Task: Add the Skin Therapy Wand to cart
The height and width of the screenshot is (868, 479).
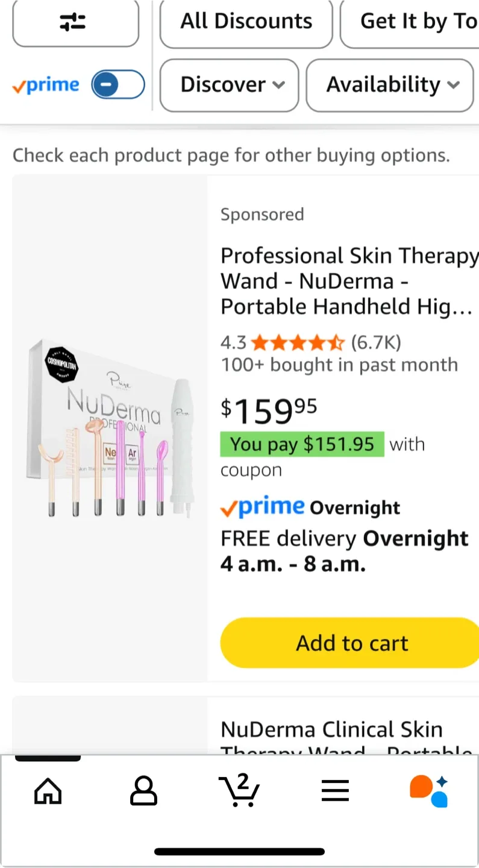Action: (x=352, y=643)
